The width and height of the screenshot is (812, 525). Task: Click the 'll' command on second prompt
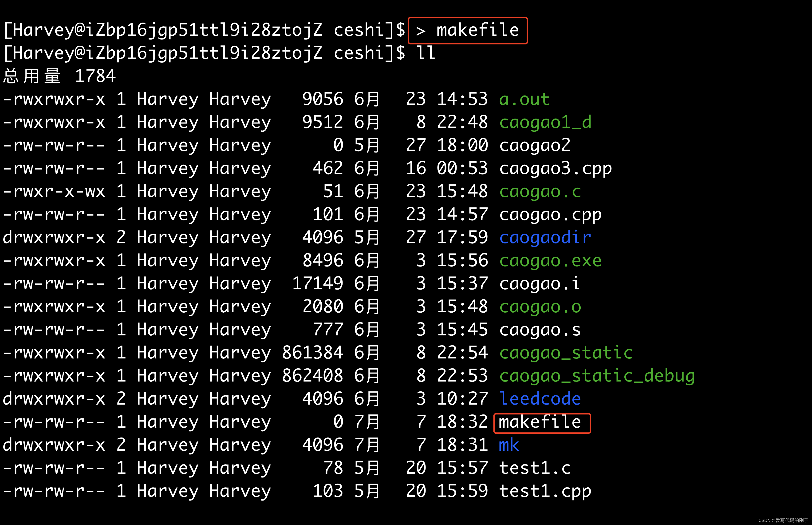[x=426, y=53]
